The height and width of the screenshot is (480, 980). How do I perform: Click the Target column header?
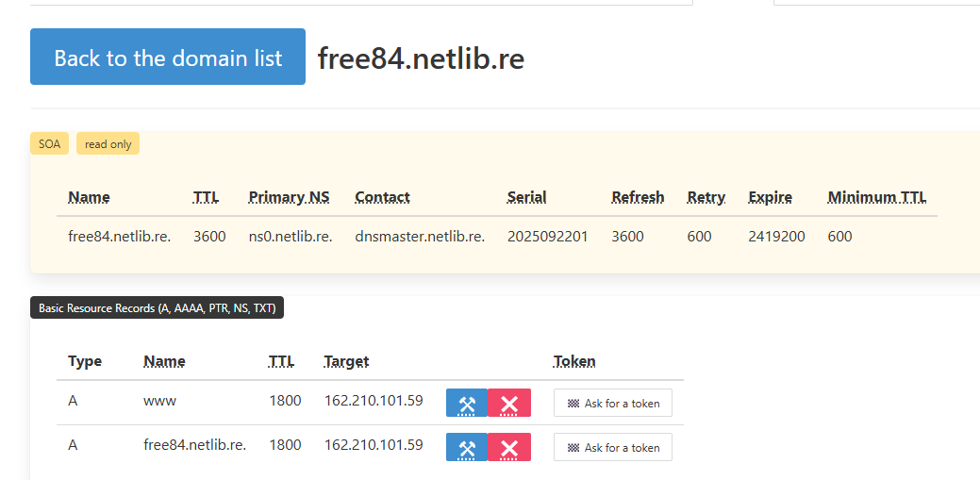(346, 361)
